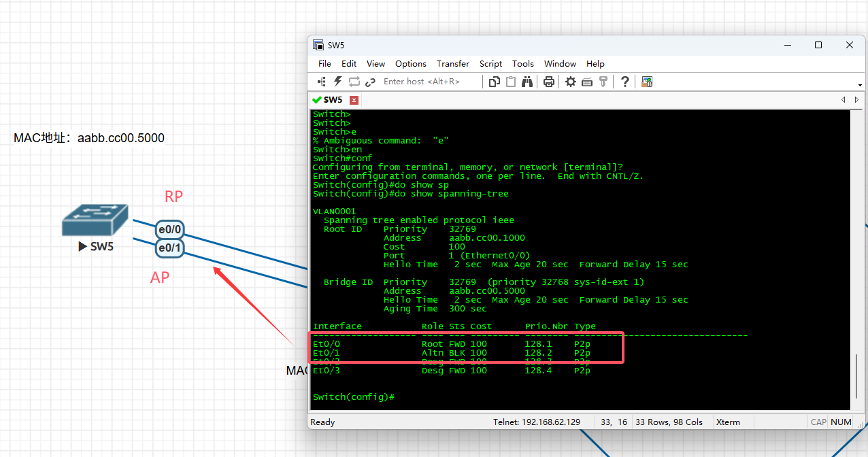Click the NUM status indicator
The height and width of the screenshot is (457, 868).
point(841,422)
